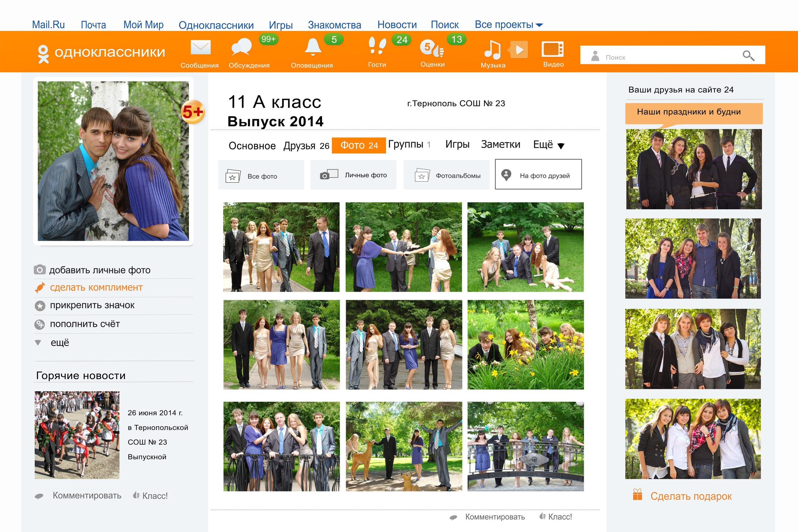
Task: Click the magnifier search icon
Action: pyautogui.click(x=748, y=56)
